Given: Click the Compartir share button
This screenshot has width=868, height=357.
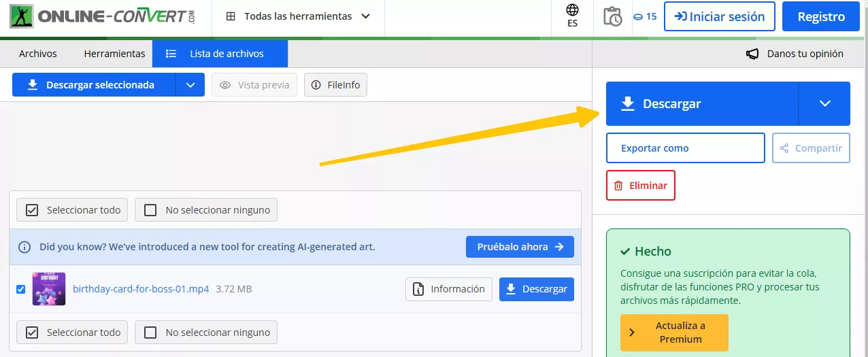Looking at the screenshot, I should pos(811,148).
